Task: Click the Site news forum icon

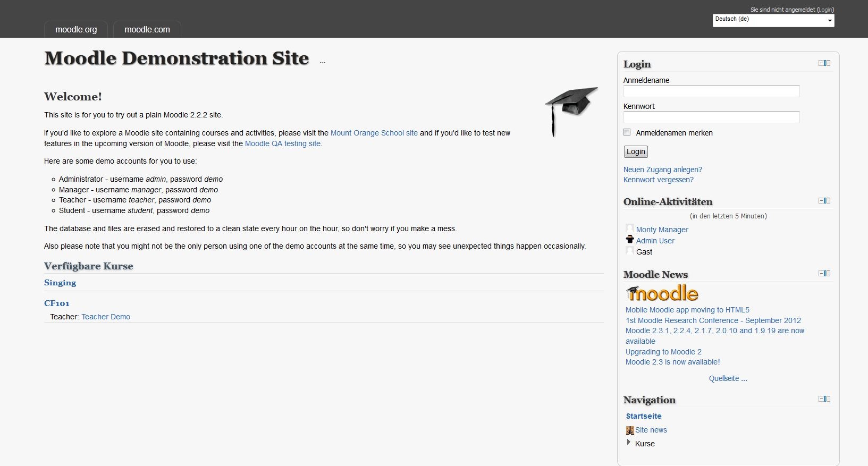Action: pos(630,430)
